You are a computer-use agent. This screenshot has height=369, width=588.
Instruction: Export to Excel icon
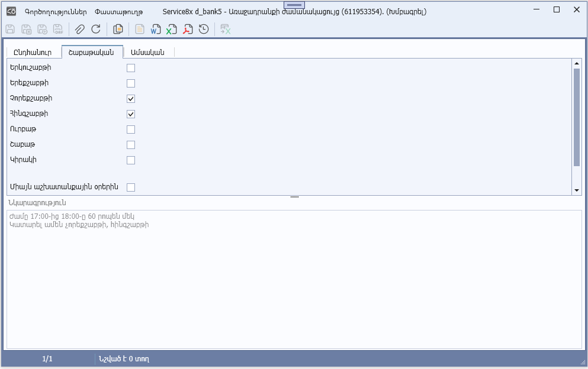coord(172,29)
